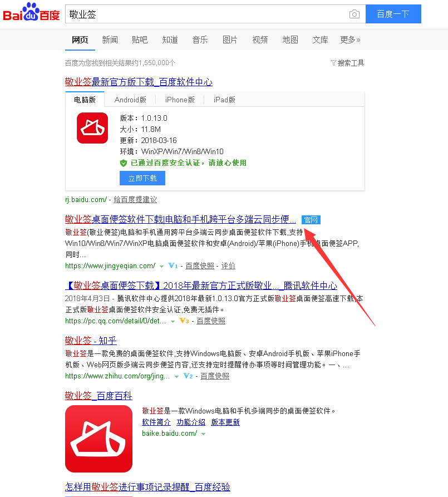The height and width of the screenshot is (497, 448).
Task: Click the rj.baidu.com/ green URL
Action: [86, 199]
